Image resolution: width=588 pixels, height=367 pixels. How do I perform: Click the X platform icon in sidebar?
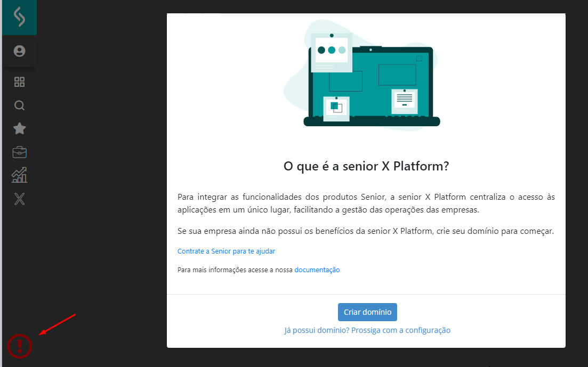pos(20,199)
